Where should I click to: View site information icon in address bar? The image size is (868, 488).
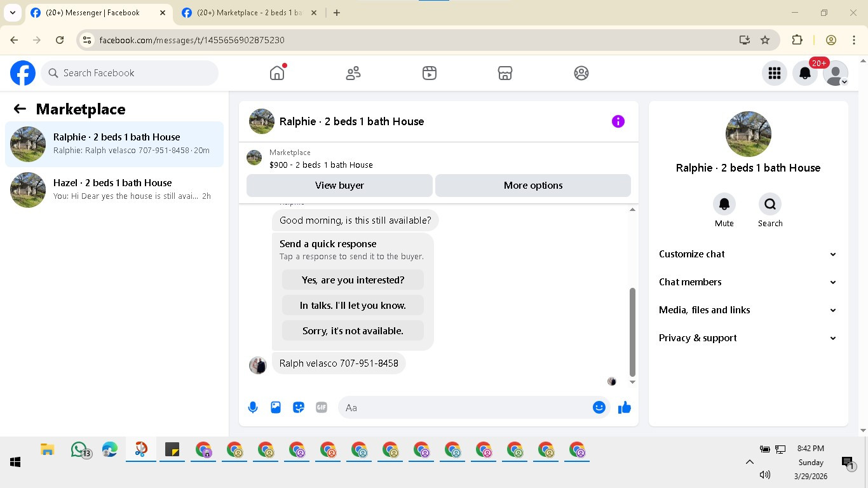(87, 40)
